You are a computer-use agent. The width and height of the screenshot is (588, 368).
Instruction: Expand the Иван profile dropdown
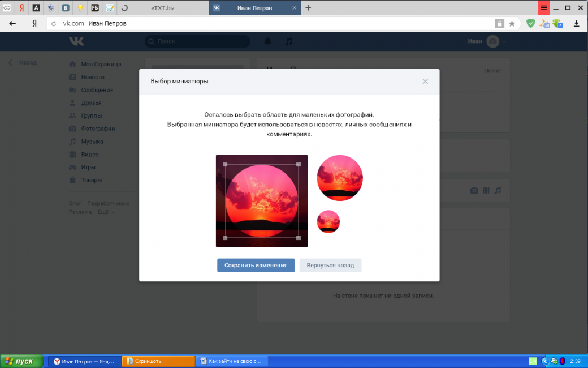(487, 41)
